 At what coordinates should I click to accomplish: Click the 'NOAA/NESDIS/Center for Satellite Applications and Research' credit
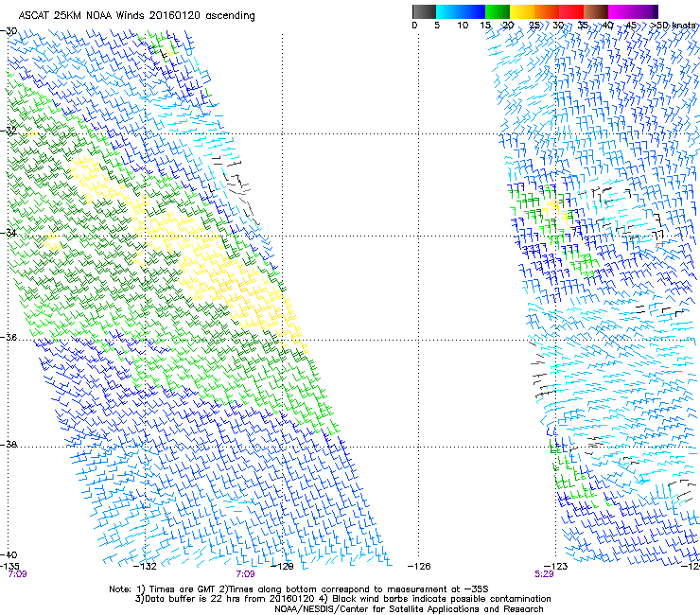point(409,609)
